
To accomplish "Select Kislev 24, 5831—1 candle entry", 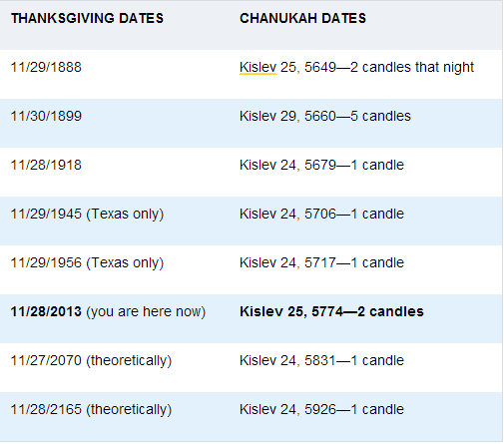I will (x=321, y=360).
